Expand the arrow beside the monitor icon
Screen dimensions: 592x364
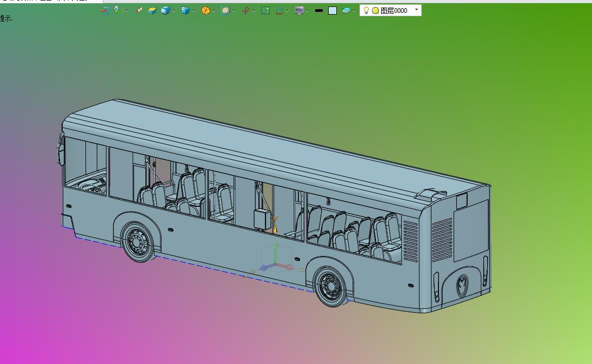tap(308, 11)
